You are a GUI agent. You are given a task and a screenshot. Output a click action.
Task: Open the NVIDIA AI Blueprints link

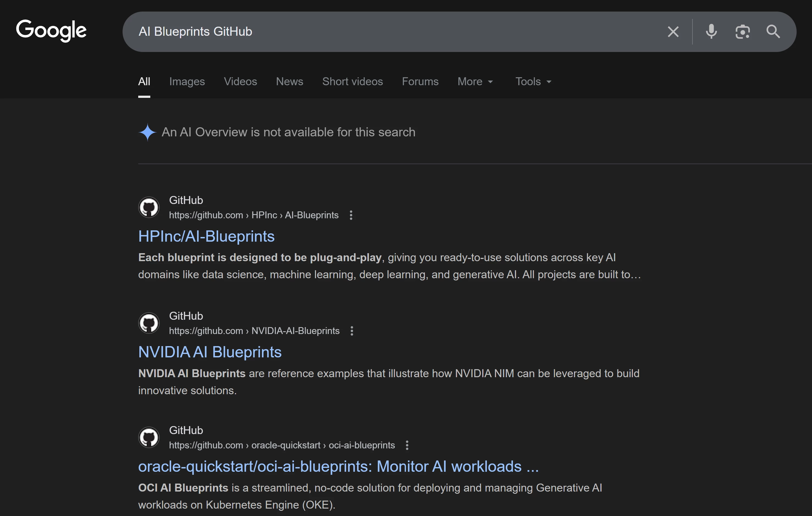tap(210, 352)
